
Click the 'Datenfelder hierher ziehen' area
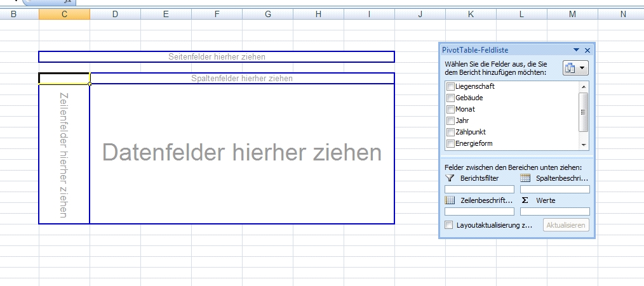tap(242, 154)
